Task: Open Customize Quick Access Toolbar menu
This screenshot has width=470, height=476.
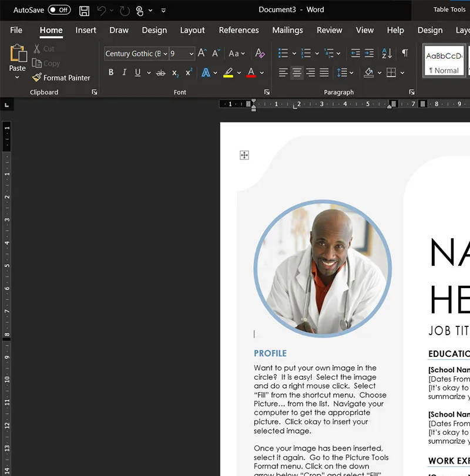Action: tap(163, 11)
